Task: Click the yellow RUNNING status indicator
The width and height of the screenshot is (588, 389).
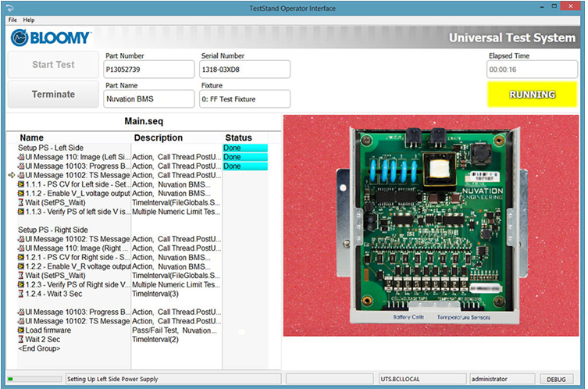Action: point(532,95)
